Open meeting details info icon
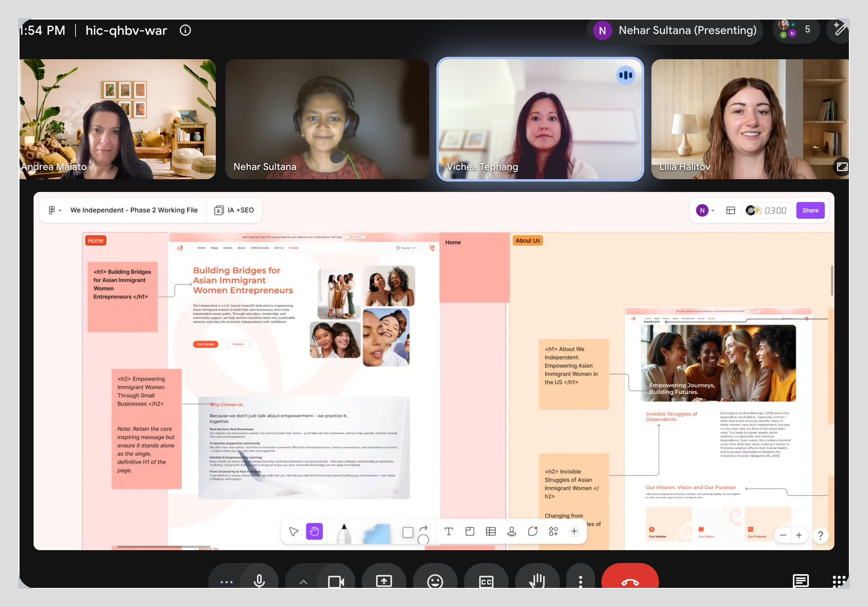Image resolution: width=868 pixels, height=607 pixels. tap(185, 30)
